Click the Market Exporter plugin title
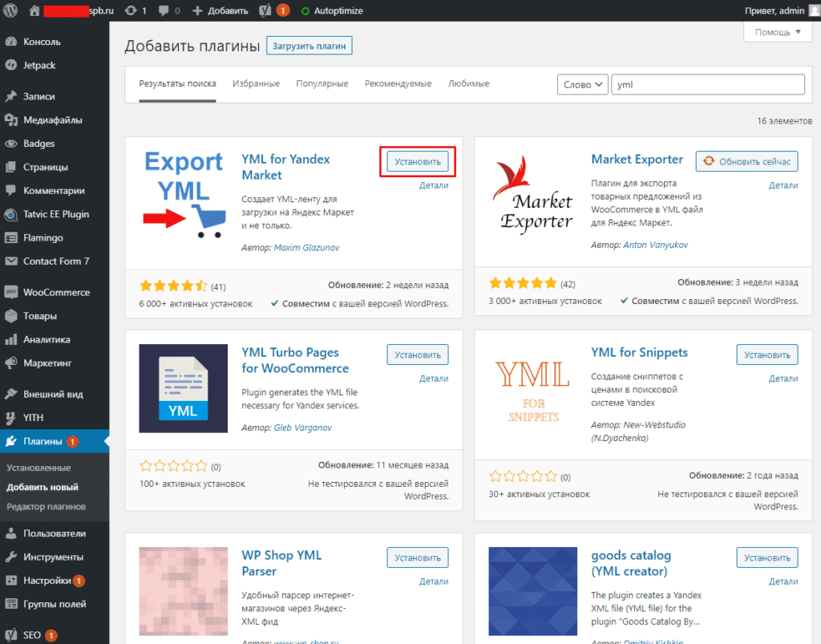The height and width of the screenshot is (644, 821). click(637, 159)
